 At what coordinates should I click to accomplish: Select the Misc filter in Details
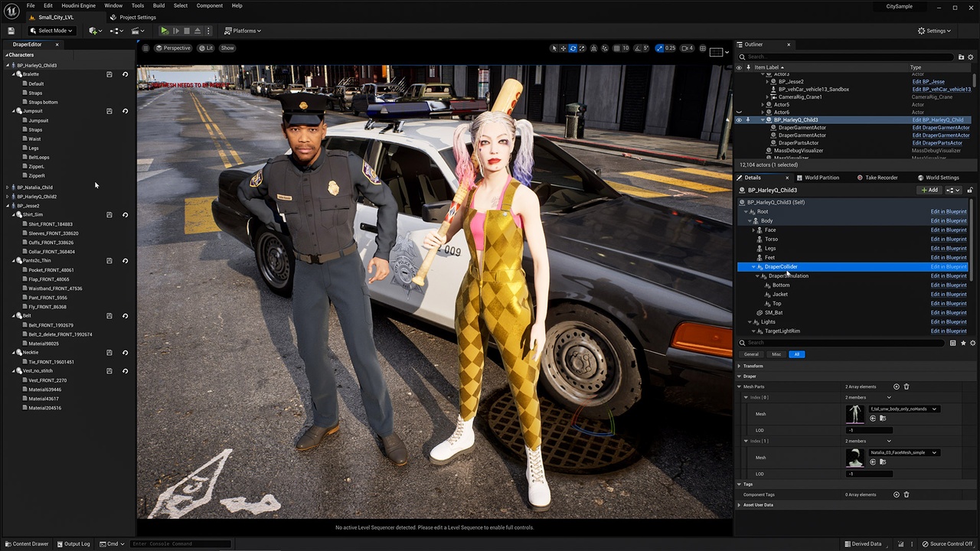click(x=776, y=354)
